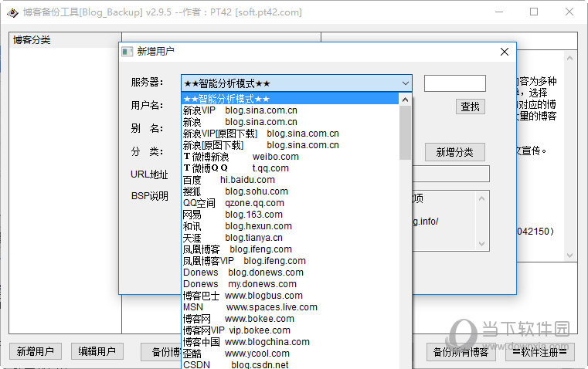Select 歪酷 www.ycool.com entry
The height and width of the screenshot is (369, 588).
point(290,354)
